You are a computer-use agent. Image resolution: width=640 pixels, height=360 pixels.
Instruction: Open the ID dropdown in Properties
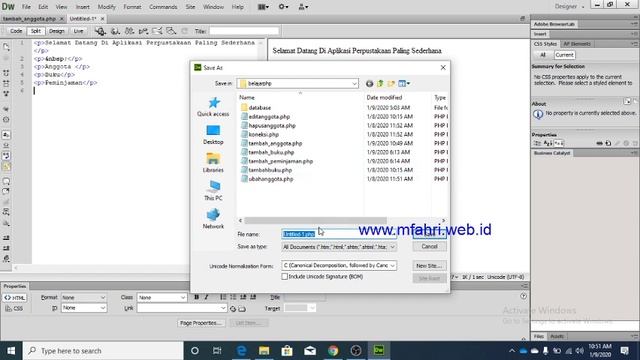coord(84,308)
